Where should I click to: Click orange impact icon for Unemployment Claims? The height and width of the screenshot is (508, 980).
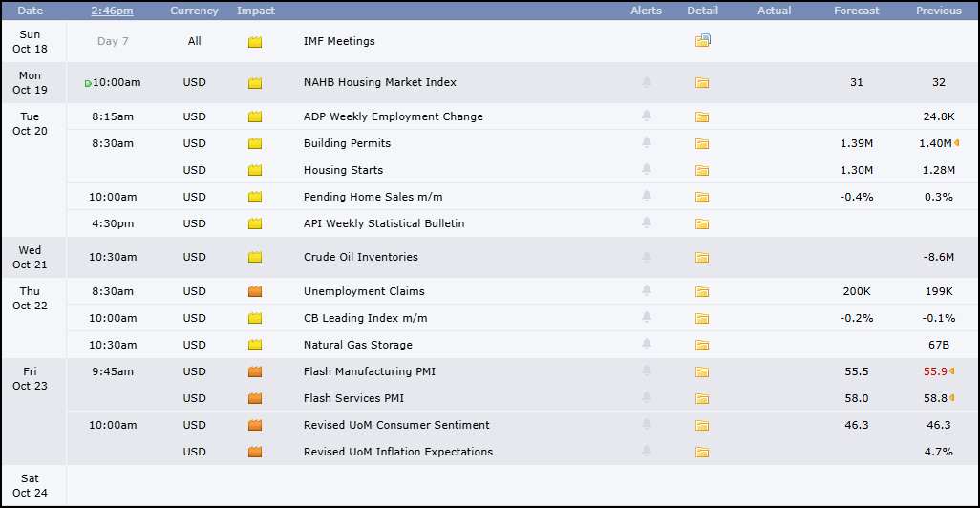click(x=255, y=291)
